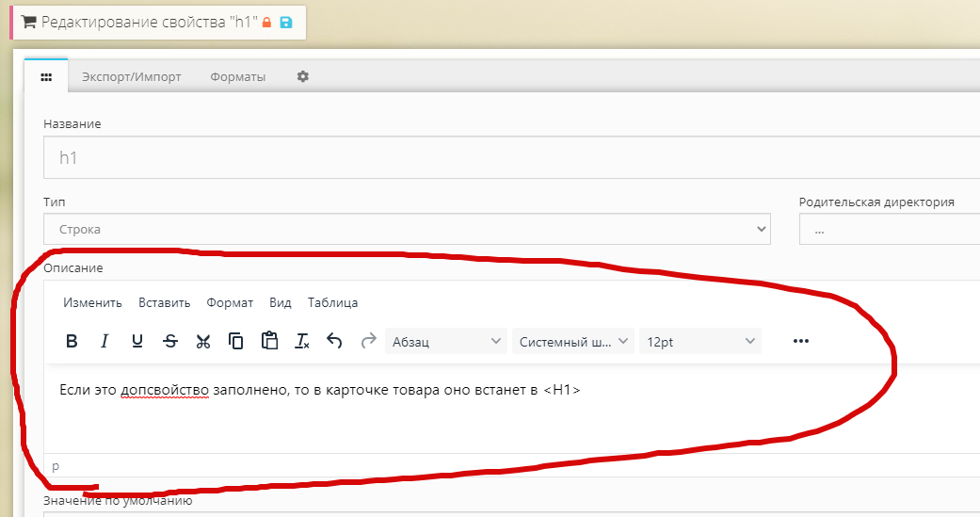Copy selection with the copy icon
This screenshot has width=980, height=517.
235,341
